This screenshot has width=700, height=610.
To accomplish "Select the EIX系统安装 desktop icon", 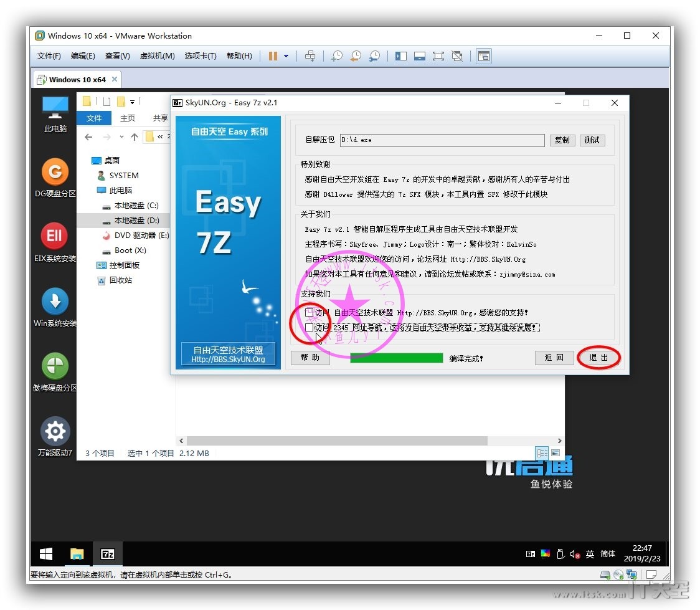I will [x=55, y=242].
